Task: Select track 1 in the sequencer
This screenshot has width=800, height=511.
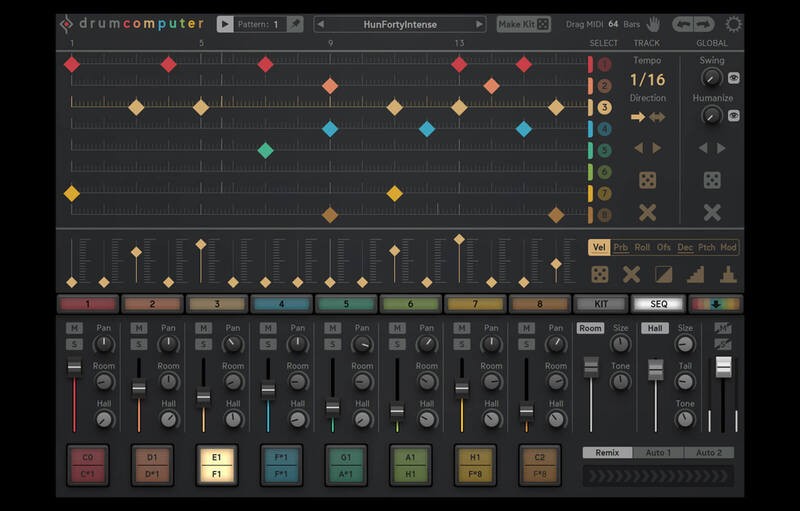Action: (x=604, y=65)
